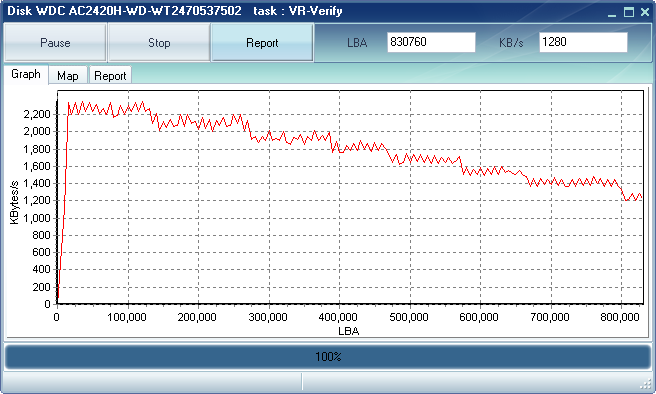This screenshot has height=394, width=656.
Task: Focus the LBA value field
Action: click(x=431, y=42)
